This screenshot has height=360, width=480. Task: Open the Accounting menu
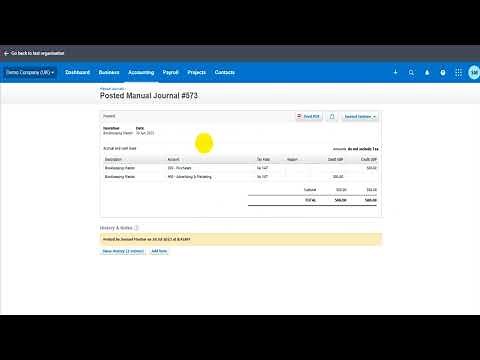pos(141,72)
